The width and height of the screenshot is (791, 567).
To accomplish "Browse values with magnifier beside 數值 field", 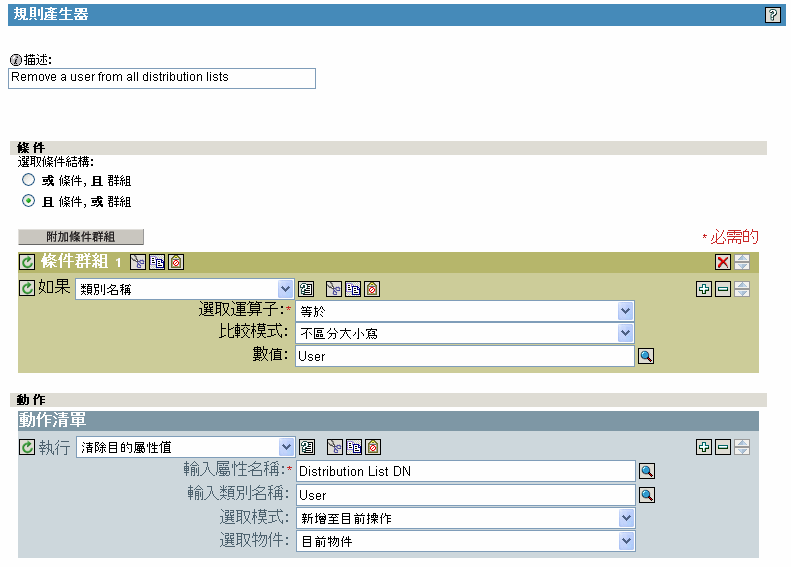I will click(646, 356).
